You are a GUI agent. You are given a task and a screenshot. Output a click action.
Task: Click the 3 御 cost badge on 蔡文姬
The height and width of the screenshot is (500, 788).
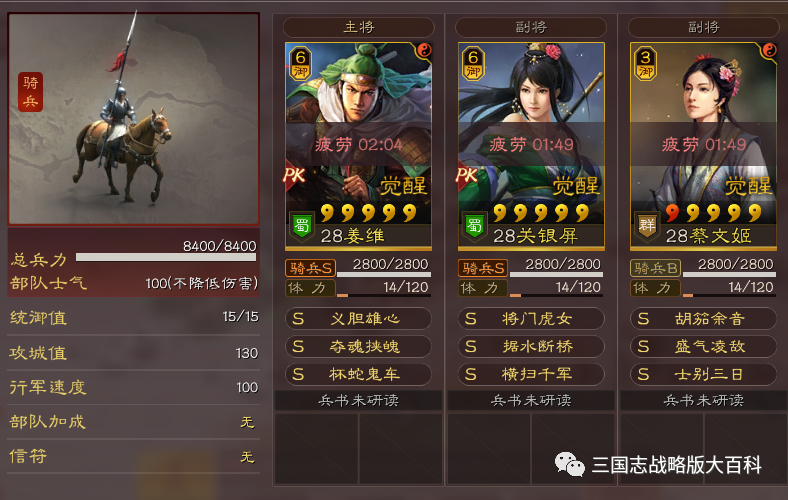(646, 64)
